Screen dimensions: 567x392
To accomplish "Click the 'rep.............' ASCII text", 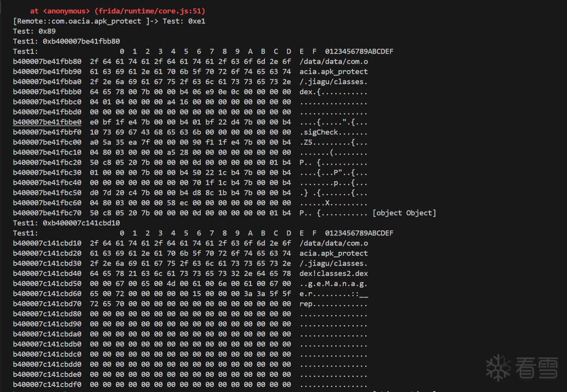I will [333, 304].
